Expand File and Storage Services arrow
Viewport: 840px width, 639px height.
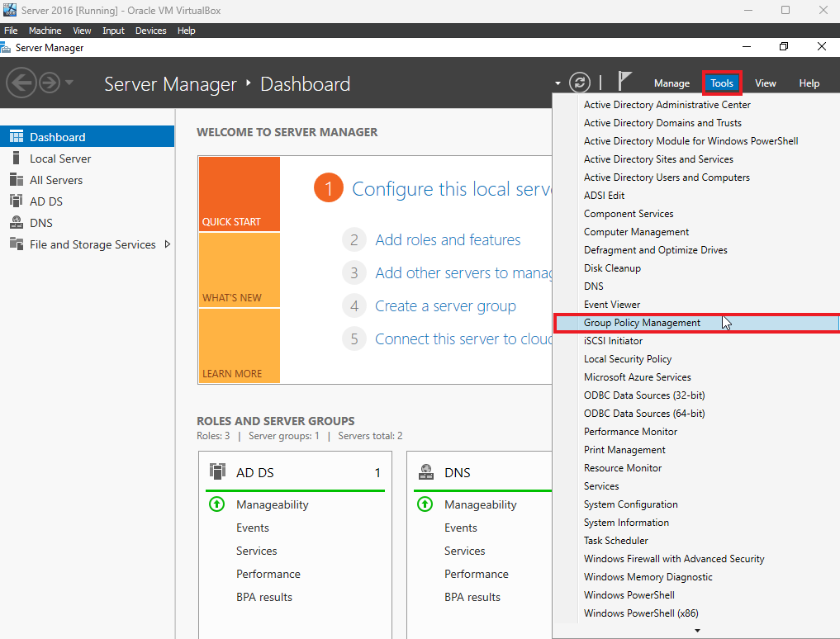(x=168, y=244)
